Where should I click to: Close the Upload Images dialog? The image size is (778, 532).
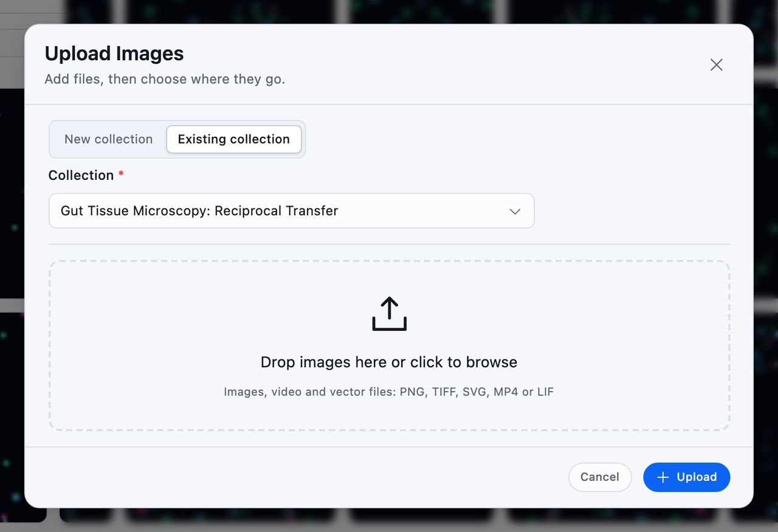(x=717, y=65)
